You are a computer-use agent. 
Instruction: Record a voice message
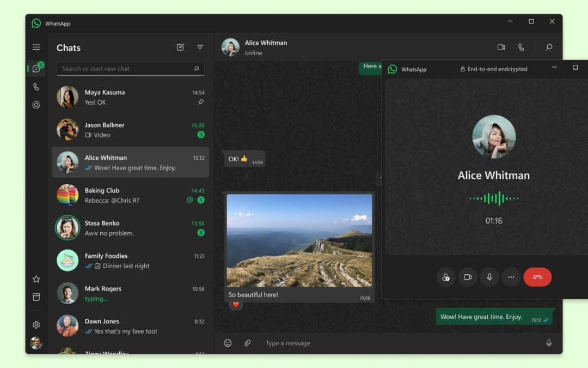click(549, 343)
